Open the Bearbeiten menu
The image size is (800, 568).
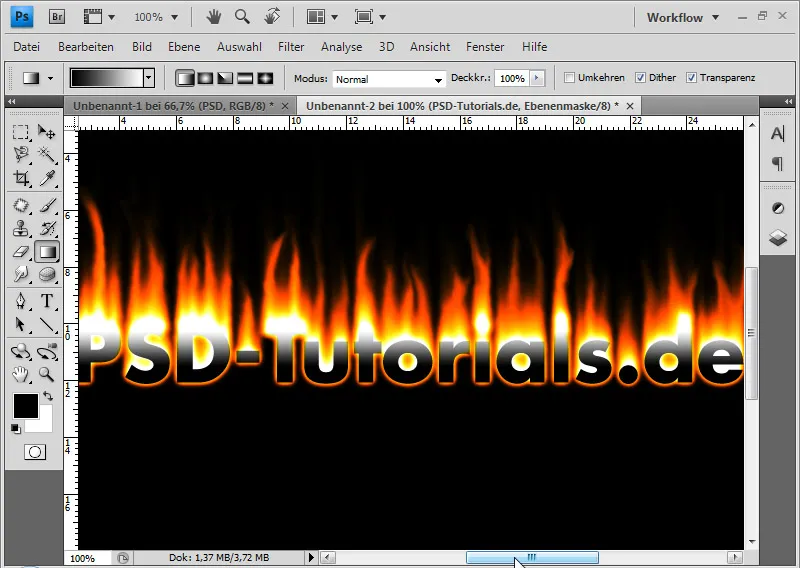(86, 46)
